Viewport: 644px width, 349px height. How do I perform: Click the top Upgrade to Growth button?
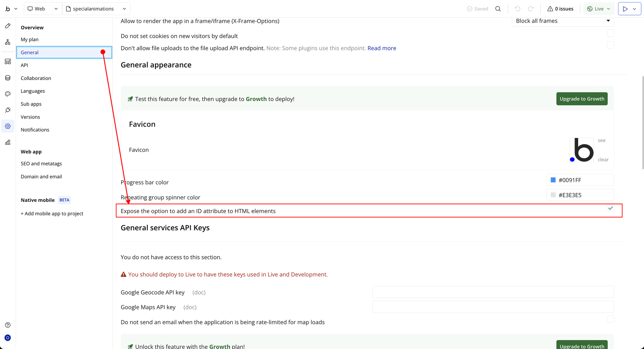(582, 99)
